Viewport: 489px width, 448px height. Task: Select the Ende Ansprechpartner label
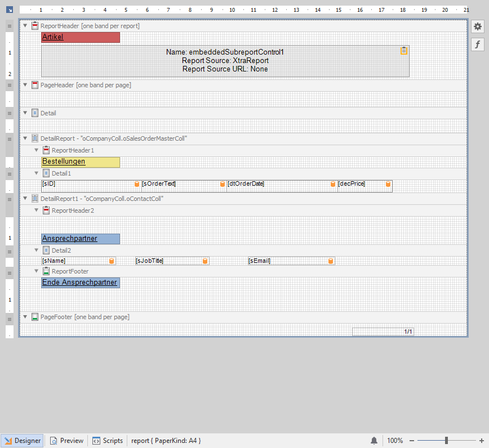pyautogui.click(x=81, y=283)
